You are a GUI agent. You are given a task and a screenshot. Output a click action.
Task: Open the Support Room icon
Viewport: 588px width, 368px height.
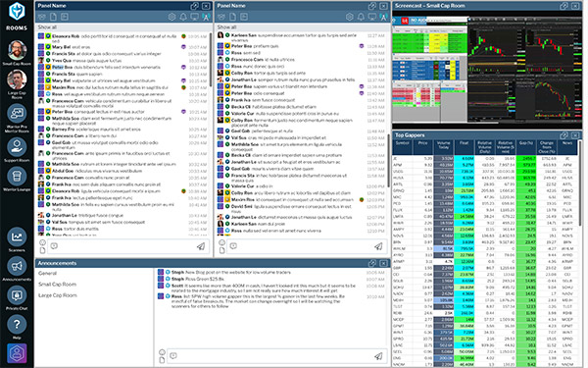(17, 146)
